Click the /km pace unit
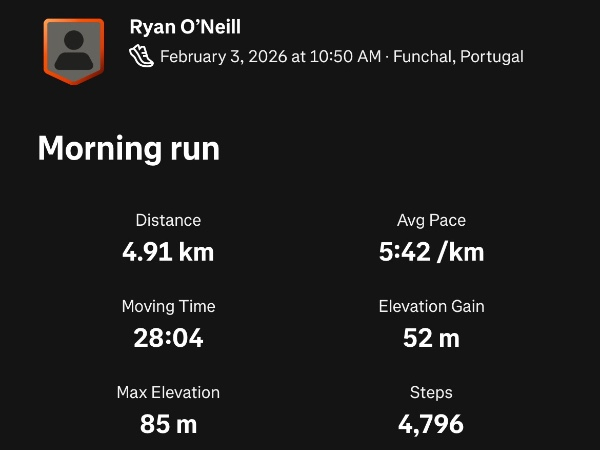This screenshot has height=450, width=600. click(x=461, y=251)
